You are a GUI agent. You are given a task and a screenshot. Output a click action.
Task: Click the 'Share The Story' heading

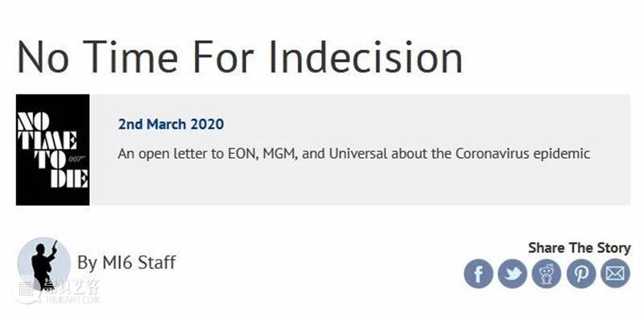click(x=579, y=248)
